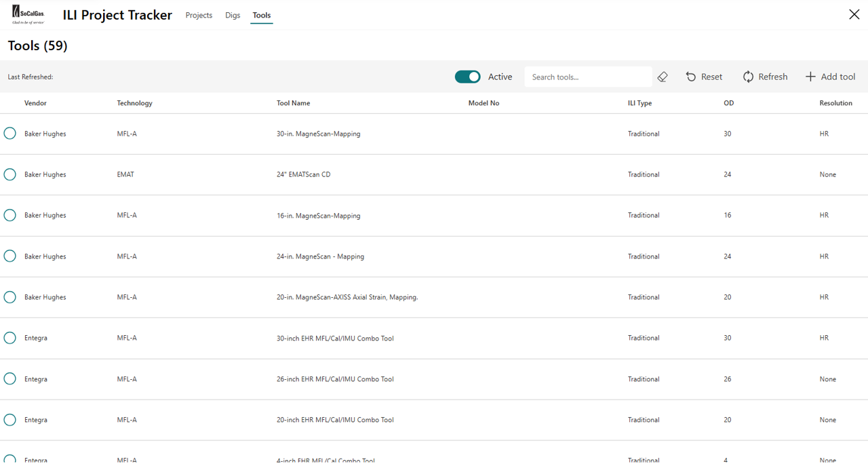Image resolution: width=868 pixels, height=464 pixels.
Task: Click the tool name 30-in. MagneScan-Mapping
Action: pyautogui.click(x=318, y=134)
